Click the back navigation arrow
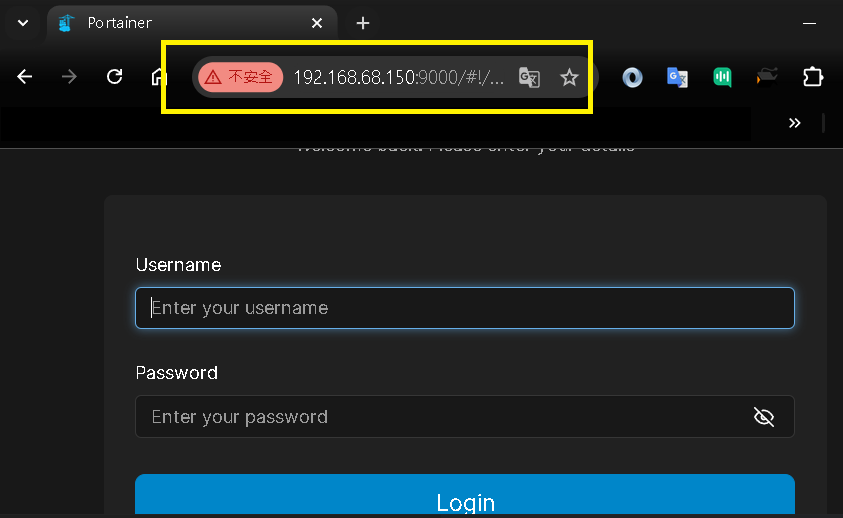This screenshot has width=843, height=518. [25, 77]
